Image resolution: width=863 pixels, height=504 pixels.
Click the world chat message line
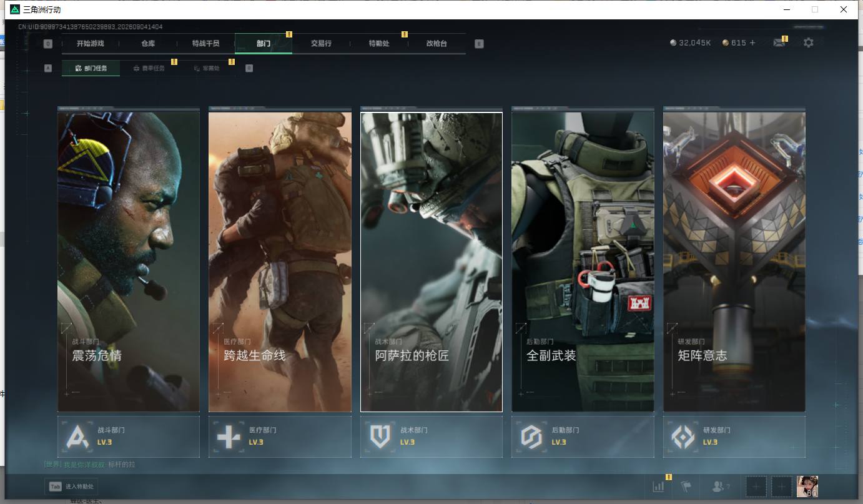click(89, 465)
